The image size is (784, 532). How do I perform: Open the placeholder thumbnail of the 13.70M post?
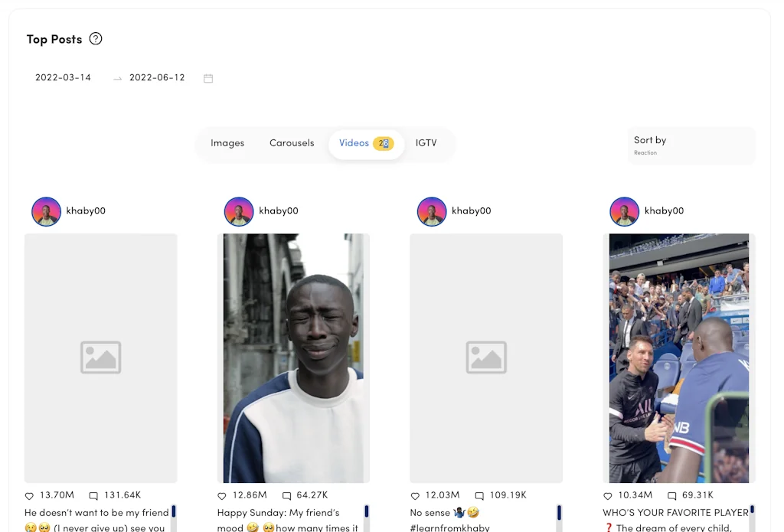point(100,358)
